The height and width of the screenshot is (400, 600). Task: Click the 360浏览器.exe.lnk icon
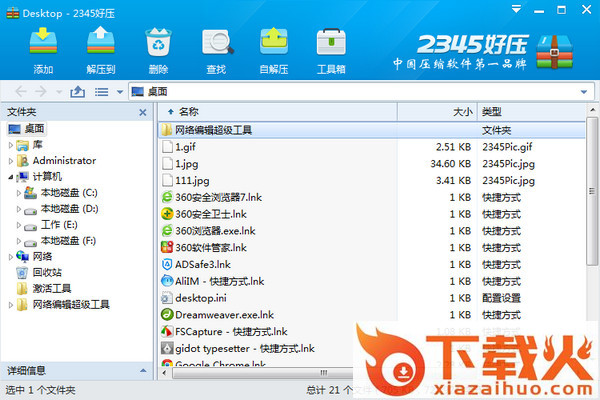[167, 231]
